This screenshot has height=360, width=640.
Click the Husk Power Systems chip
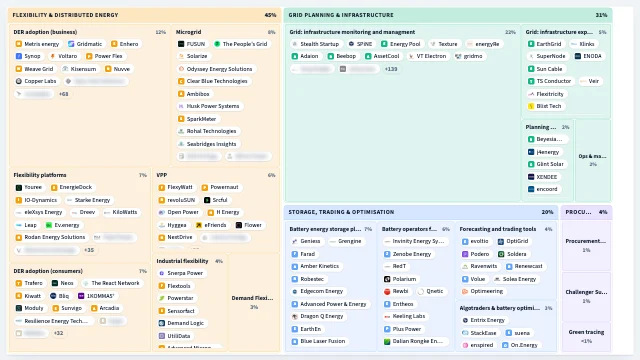pyautogui.click(x=210, y=106)
